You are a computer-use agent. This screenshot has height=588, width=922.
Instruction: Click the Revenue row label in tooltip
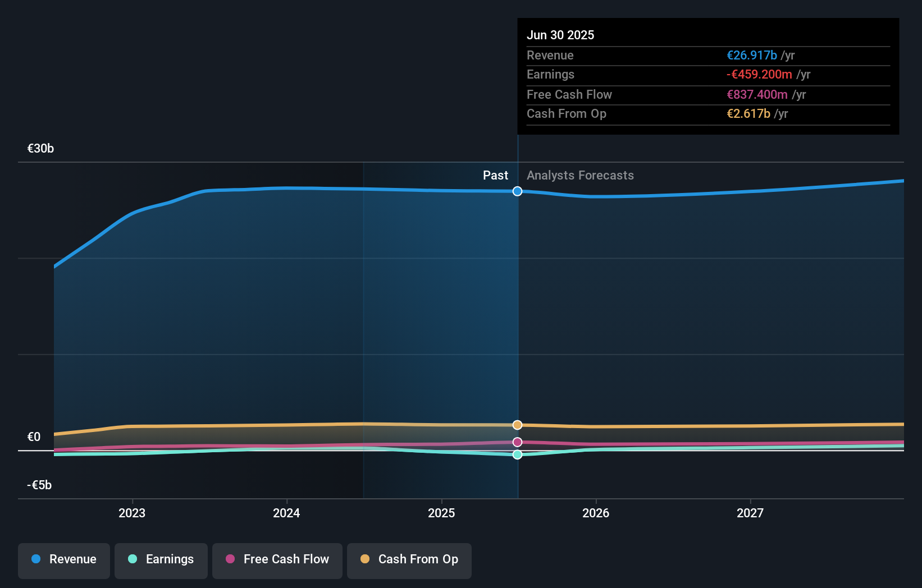tap(550, 55)
